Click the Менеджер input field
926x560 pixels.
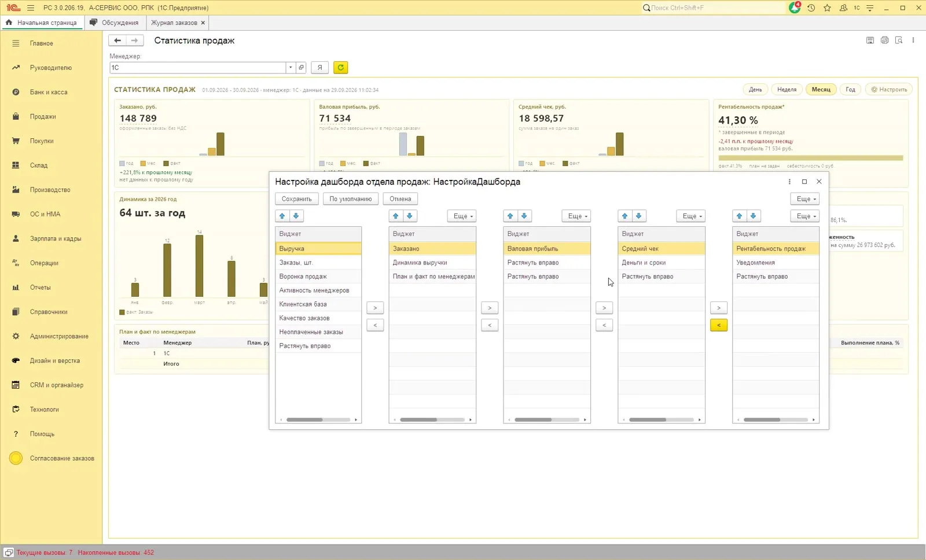pyautogui.click(x=199, y=68)
